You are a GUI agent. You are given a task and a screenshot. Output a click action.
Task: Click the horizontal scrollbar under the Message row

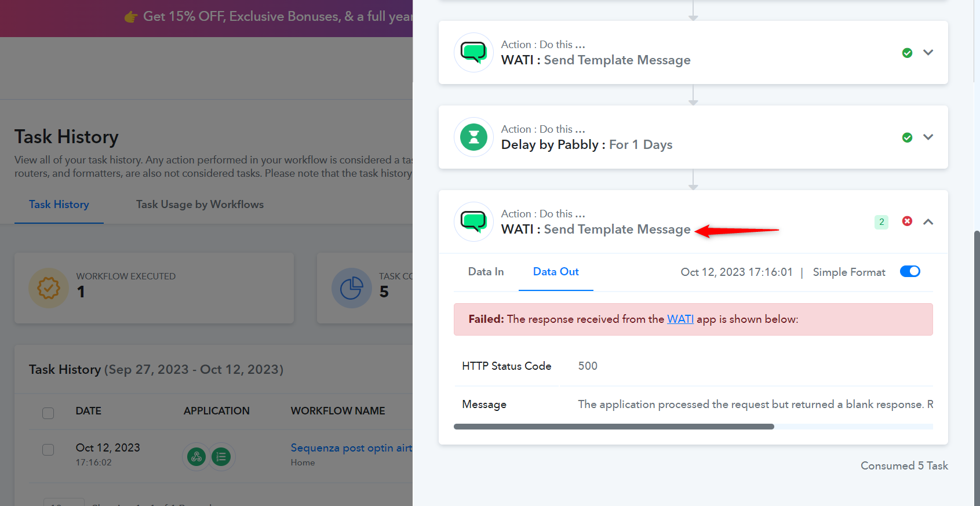coord(614,427)
